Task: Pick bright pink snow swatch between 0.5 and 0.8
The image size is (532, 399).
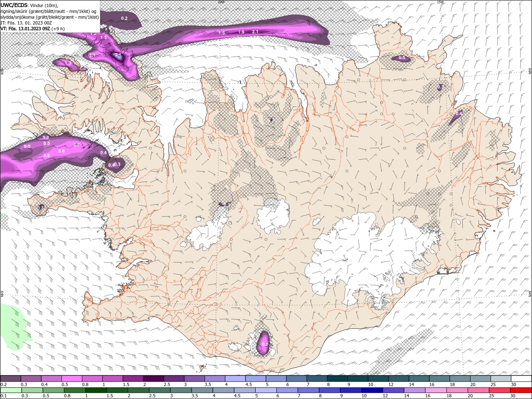Action: (x=71, y=378)
